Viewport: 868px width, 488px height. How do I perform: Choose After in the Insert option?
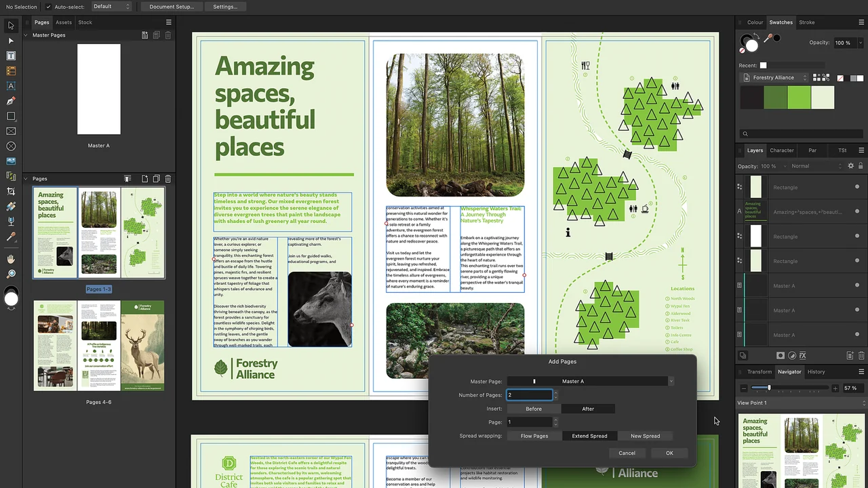[x=588, y=409]
